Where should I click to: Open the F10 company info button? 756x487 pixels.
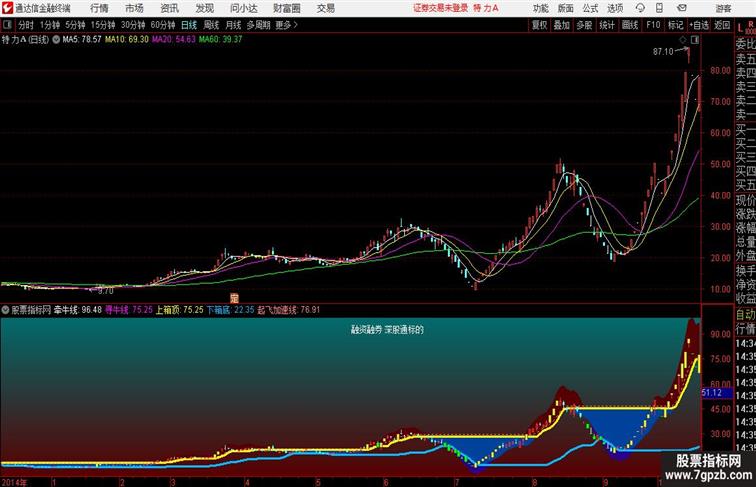tap(653, 25)
